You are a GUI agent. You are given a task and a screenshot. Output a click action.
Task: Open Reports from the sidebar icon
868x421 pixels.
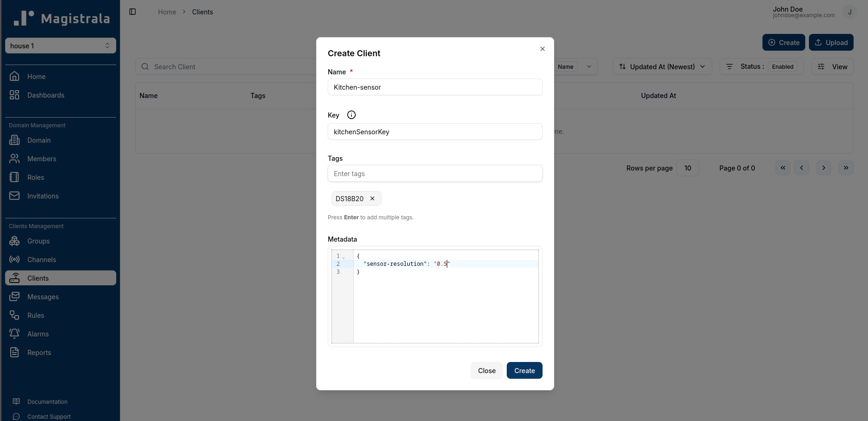[15, 352]
